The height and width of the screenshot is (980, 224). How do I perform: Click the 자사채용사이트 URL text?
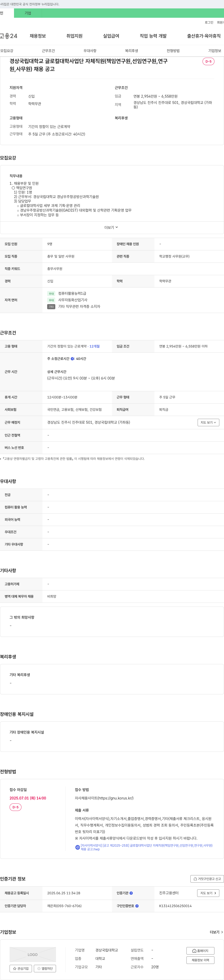[104, 798]
